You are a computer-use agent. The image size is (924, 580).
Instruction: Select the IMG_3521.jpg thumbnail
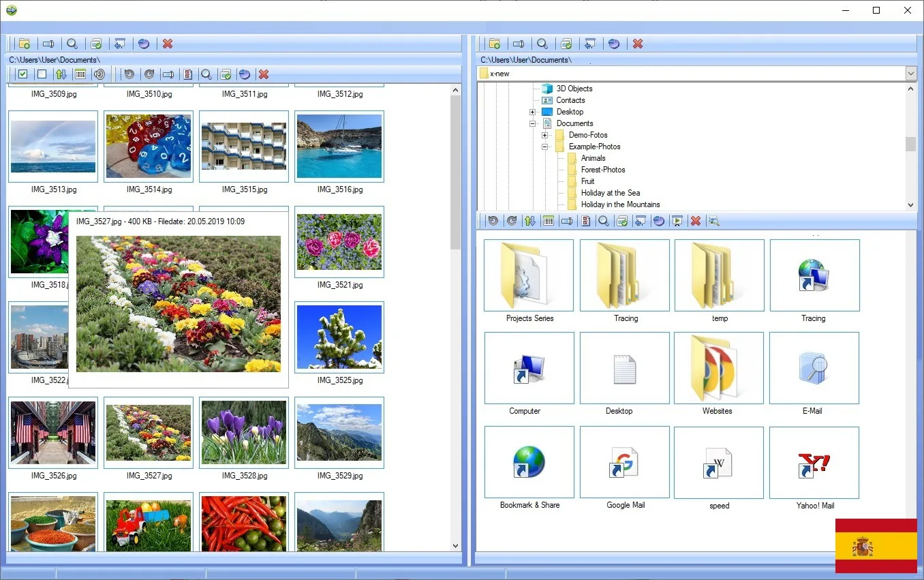coord(339,242)
